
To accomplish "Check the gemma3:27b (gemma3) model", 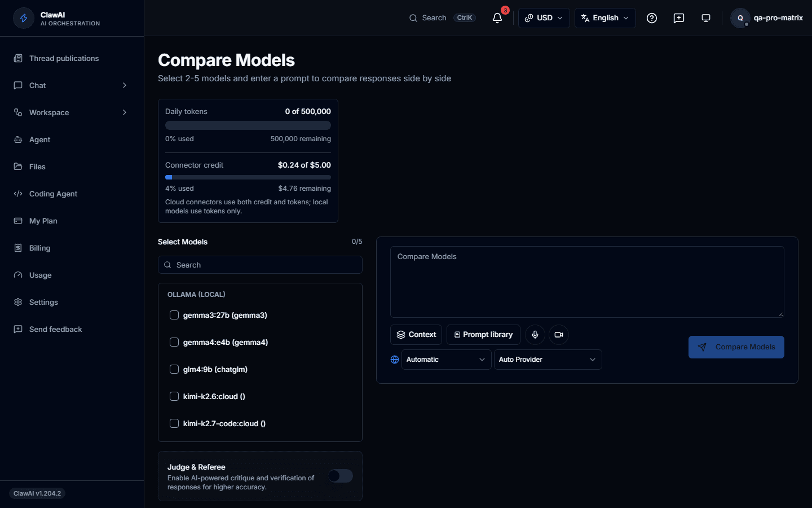I will click(x=174, y=315).
